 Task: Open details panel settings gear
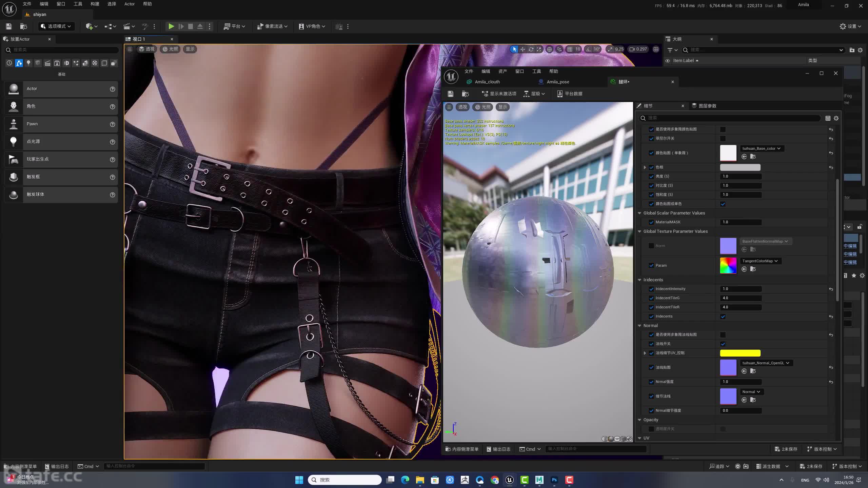pyautogui.click(x=836, y=118)
